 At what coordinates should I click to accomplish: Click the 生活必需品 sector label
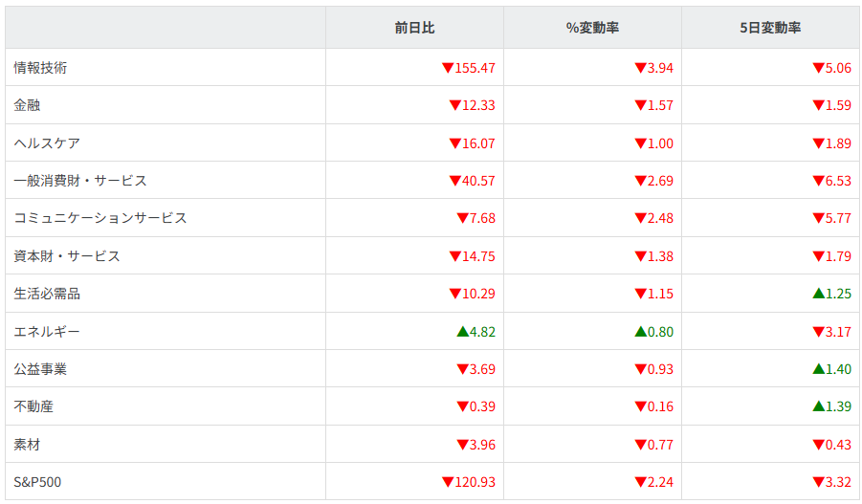tap(47, 294)
